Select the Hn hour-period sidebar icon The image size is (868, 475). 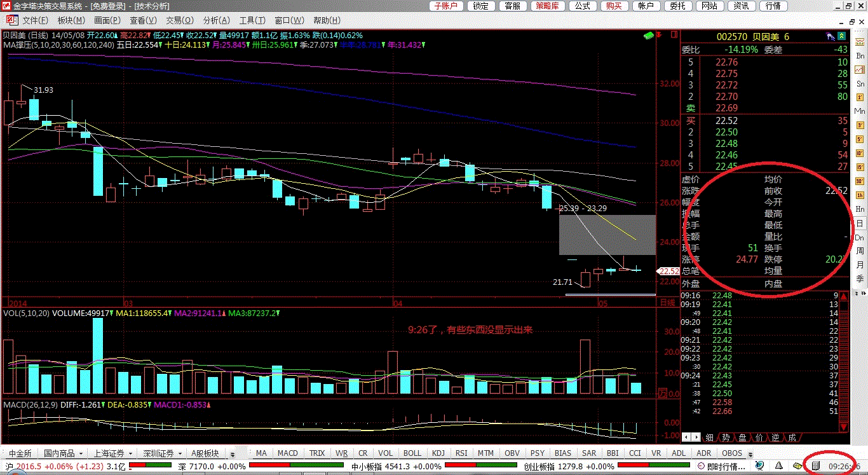click(x=860, y=209)
